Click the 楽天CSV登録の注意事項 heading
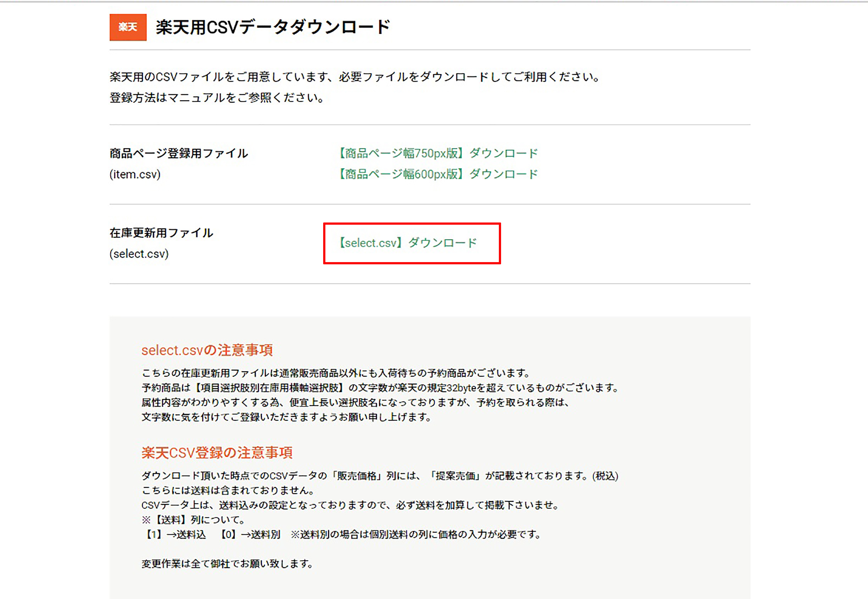 pyautogui.click(x=217, y=453)
